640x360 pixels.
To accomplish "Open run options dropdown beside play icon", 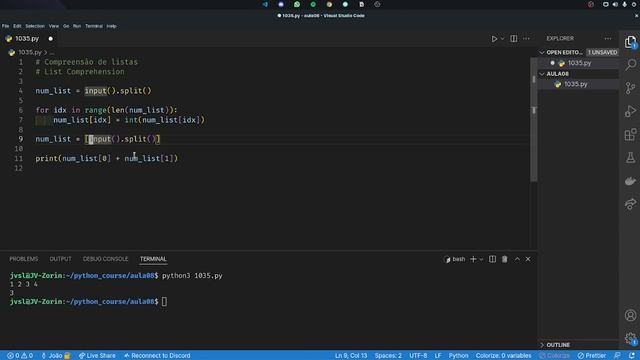I will (x=502, y=39).
